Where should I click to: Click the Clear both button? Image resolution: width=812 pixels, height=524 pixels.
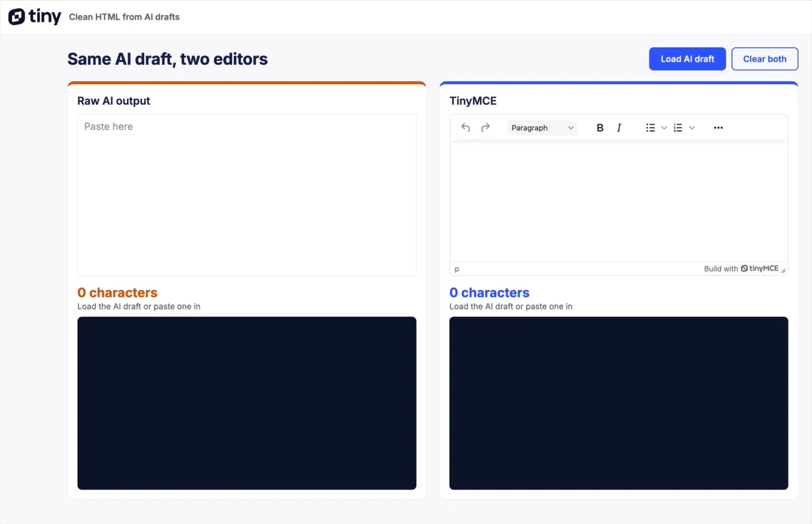pyautogui.click(x=765, y=59)
